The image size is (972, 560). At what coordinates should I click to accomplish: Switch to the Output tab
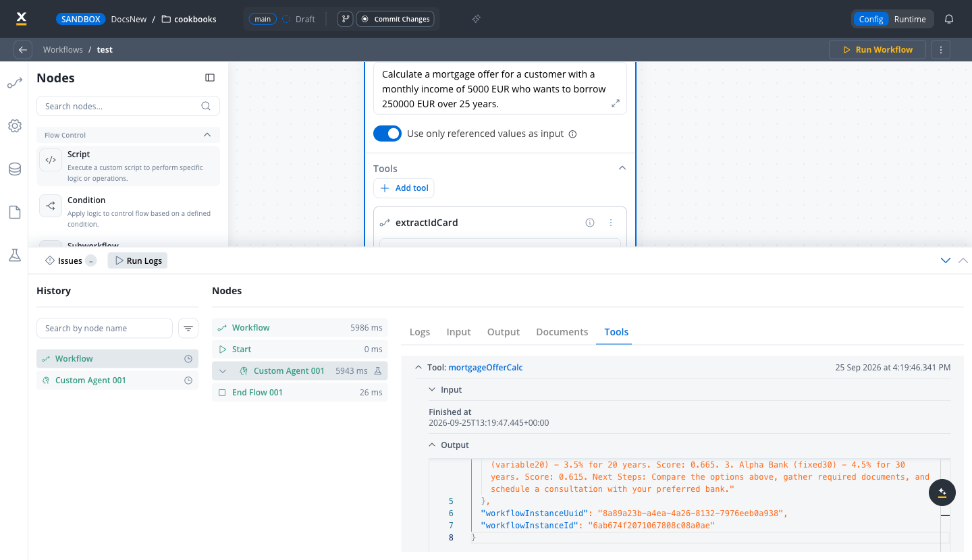pyautogui.click(x=504, y=332)
